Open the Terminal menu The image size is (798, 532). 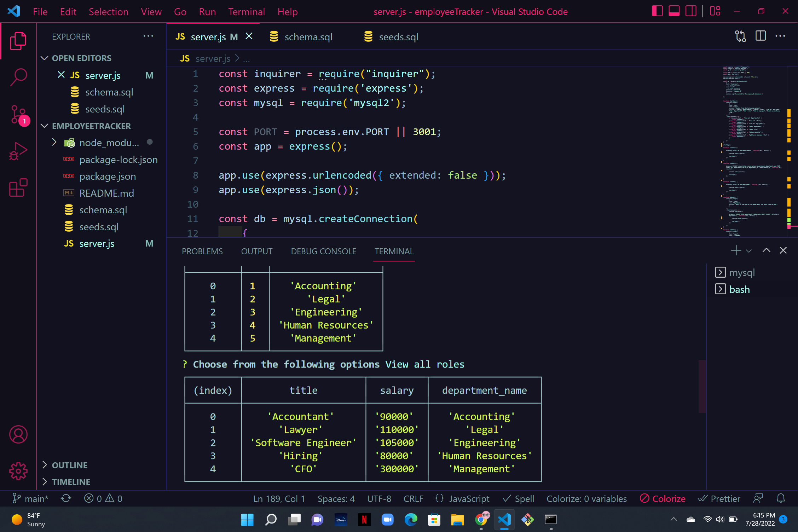(x=246, y=11)
